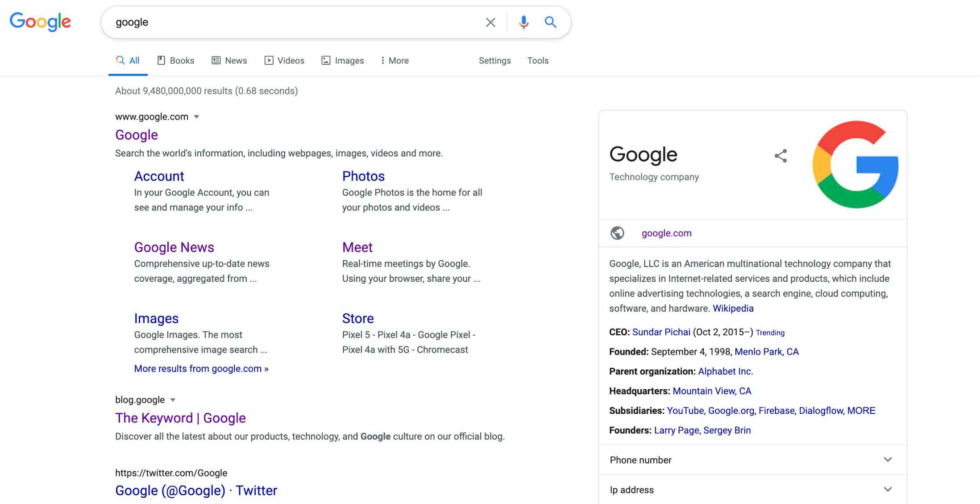Open Wikipedia link for Google
Screen dimensions: 980x504
tap(733, 308)
